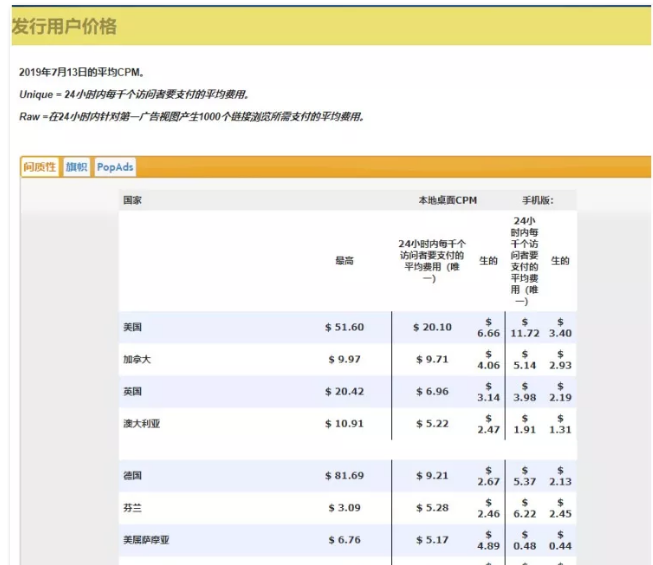
Task: Select the 美国 country row label
Action: click(x=132, y=327)
